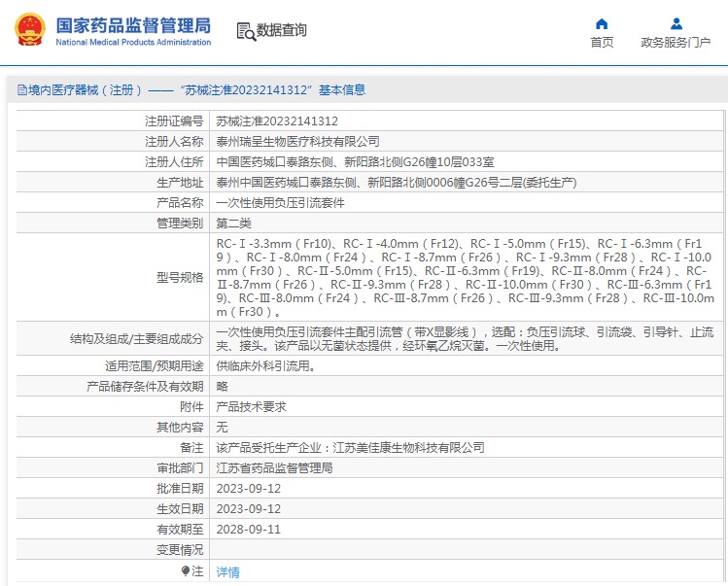Click the document icon before 境内医疗器械

21,89
